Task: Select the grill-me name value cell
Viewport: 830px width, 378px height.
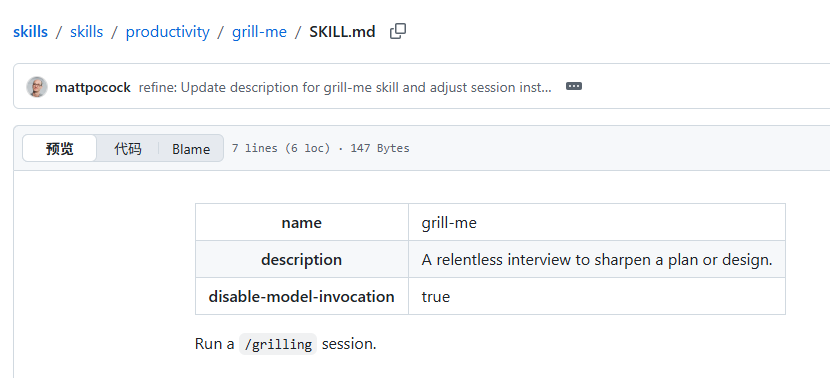Action: pos(597,222)
